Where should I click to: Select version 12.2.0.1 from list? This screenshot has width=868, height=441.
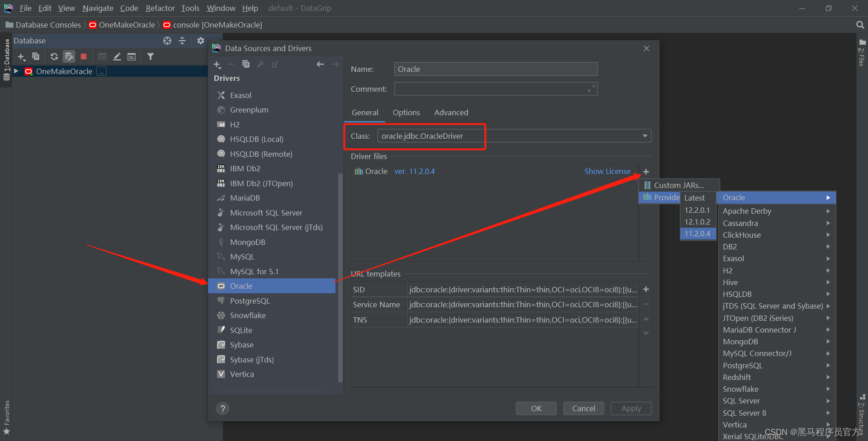(697, 210)
